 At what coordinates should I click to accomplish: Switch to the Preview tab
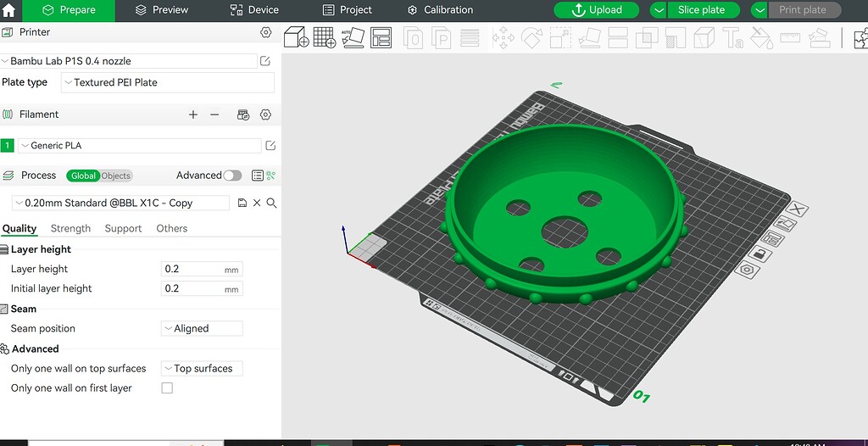tap(162, 10)
